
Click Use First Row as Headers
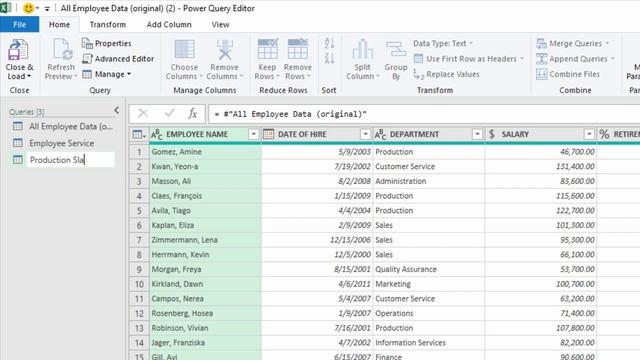pyautogui.click(x=468, y=59)
